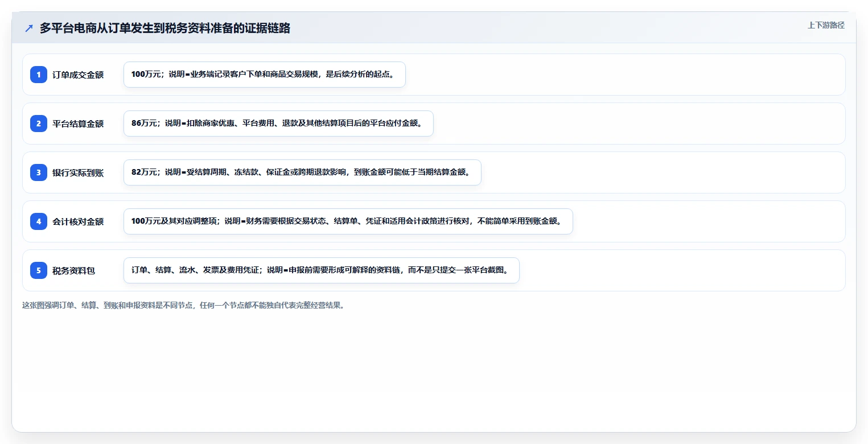Click the arrow icon beside the title
The width and height of the screenshot is (868, 444).
(29, 28)
